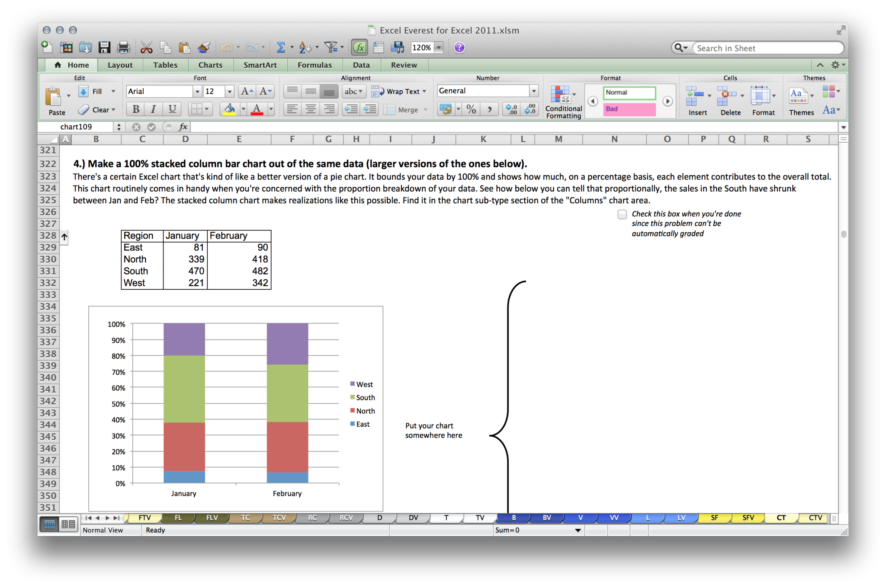This screenshot has height=588, width=886.
Task: Click the Filter funnel icon
Action: point(331,48)
